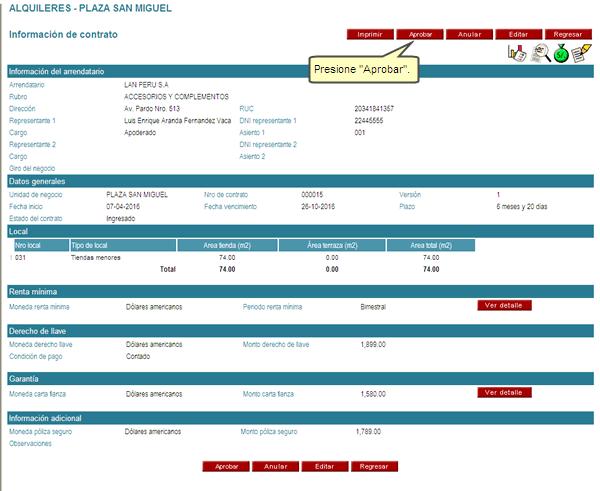The image size is (600, 491).
Task: Choose Editar at the bottom of the form
Action: point(324,466)
